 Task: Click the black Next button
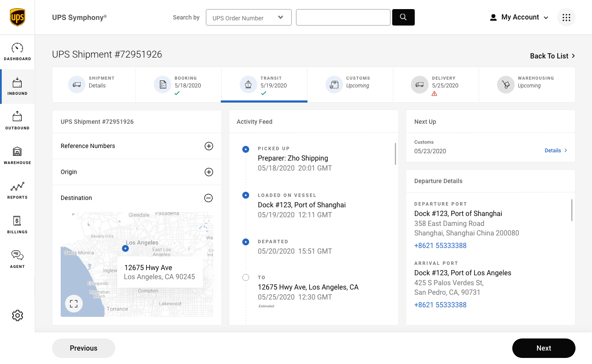pos(543,348)
